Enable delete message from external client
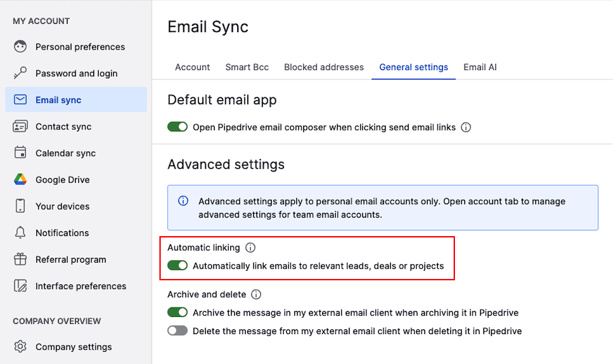Image resolution: width=613 pixels, height=364 pixels. 178,331
